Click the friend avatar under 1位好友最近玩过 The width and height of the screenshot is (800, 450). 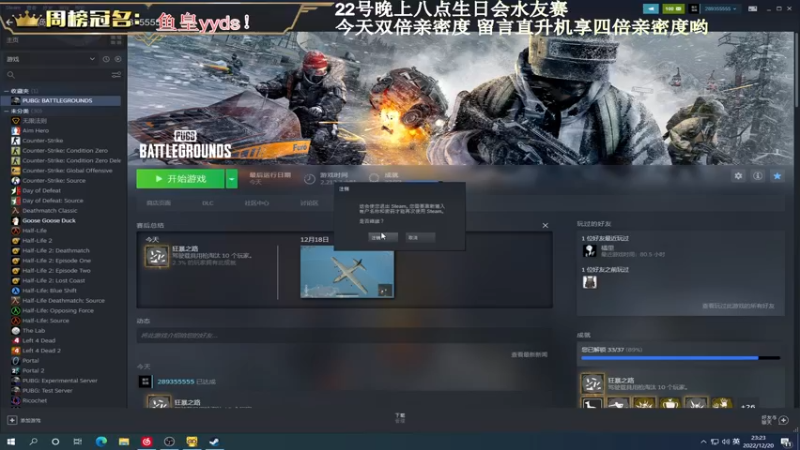(590, 251)
